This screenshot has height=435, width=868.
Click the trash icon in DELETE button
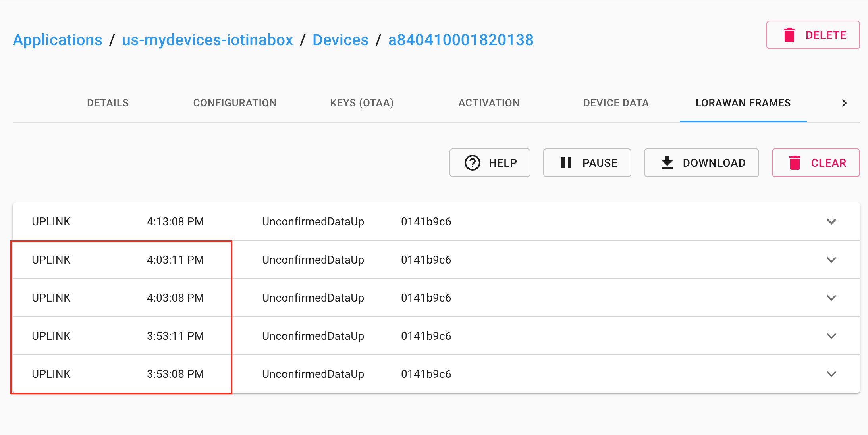point(789,35)
